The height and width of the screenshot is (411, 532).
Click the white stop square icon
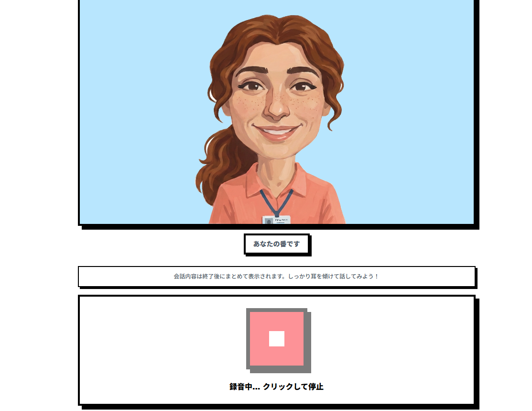277,339
